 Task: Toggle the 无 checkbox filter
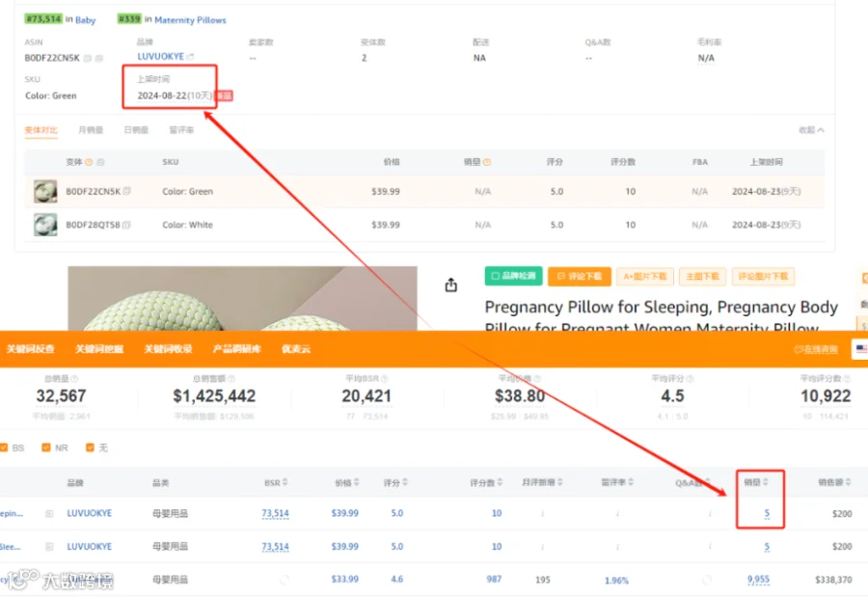(90, 448)
